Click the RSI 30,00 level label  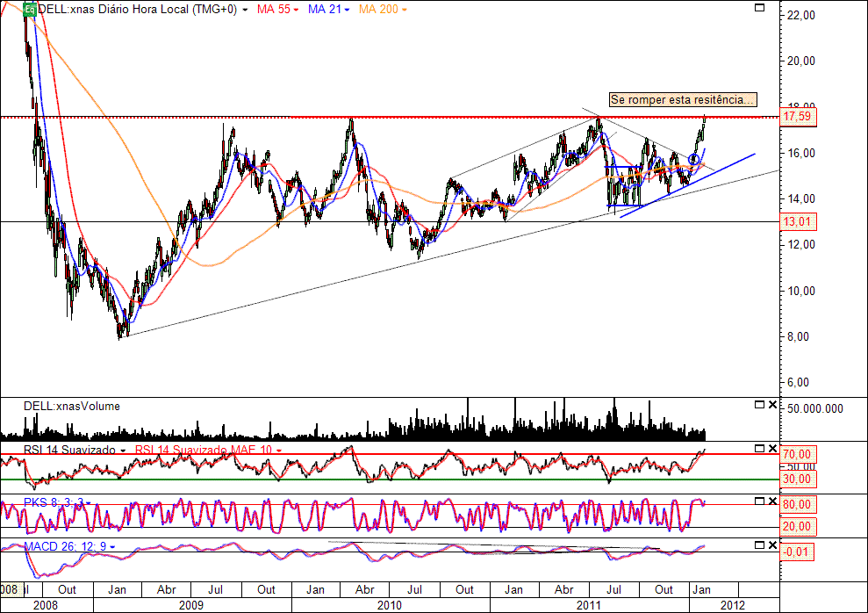pyautogui.click(x=797, y=479)
